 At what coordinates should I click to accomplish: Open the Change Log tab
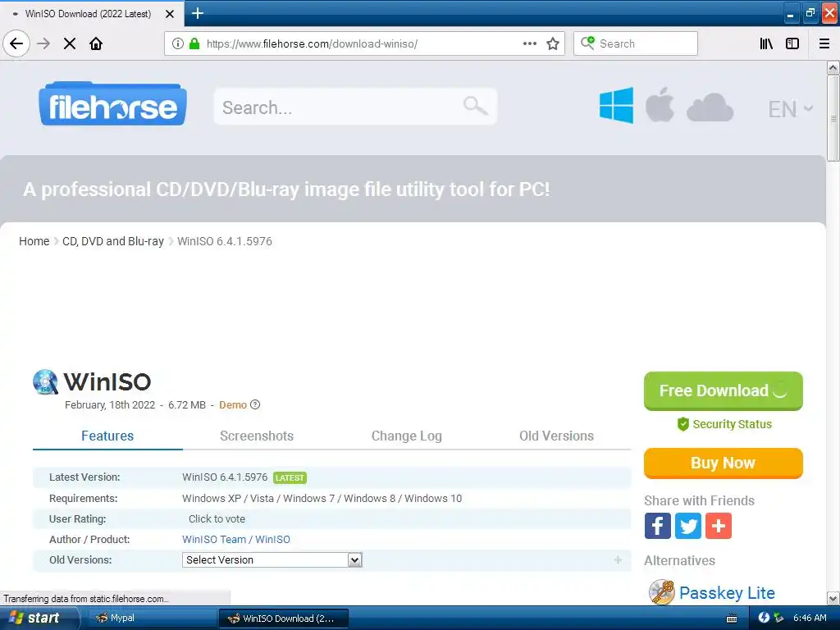407,436
